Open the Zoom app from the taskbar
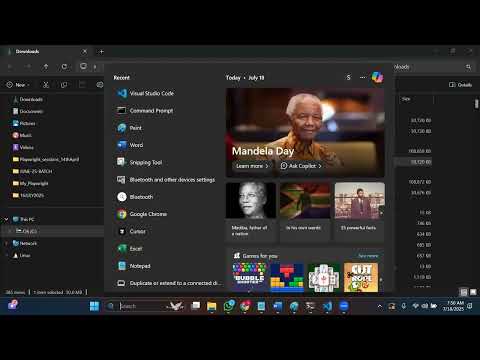480x360 pixels. click(x=344, y=306)
